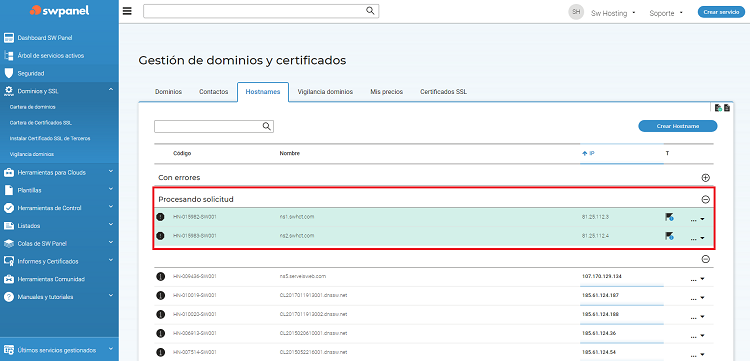The width and height of the screenshot is (750, 361).
Task: Click the Herramientas para Clouds toolbox icon
Action: point(8,172)
